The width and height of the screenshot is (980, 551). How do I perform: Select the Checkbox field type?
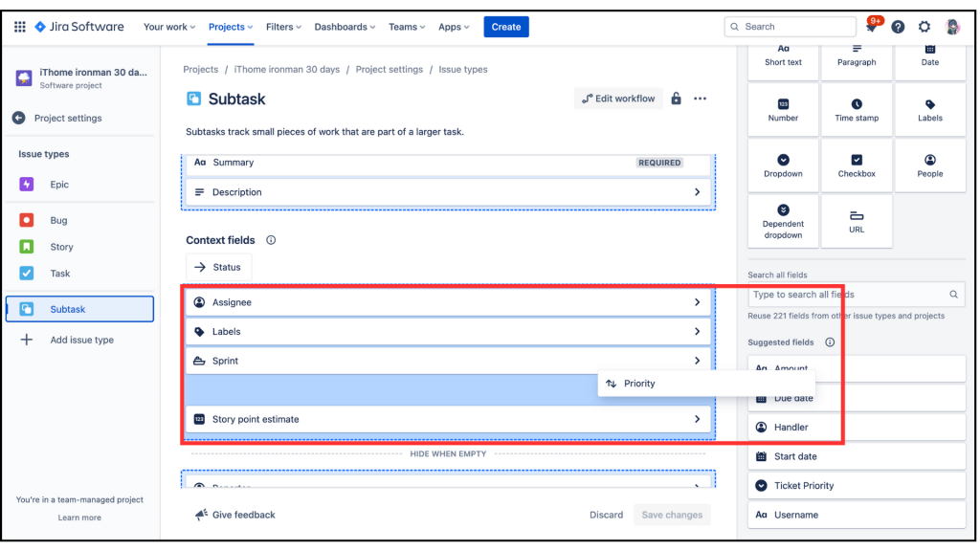click(857, 165)
